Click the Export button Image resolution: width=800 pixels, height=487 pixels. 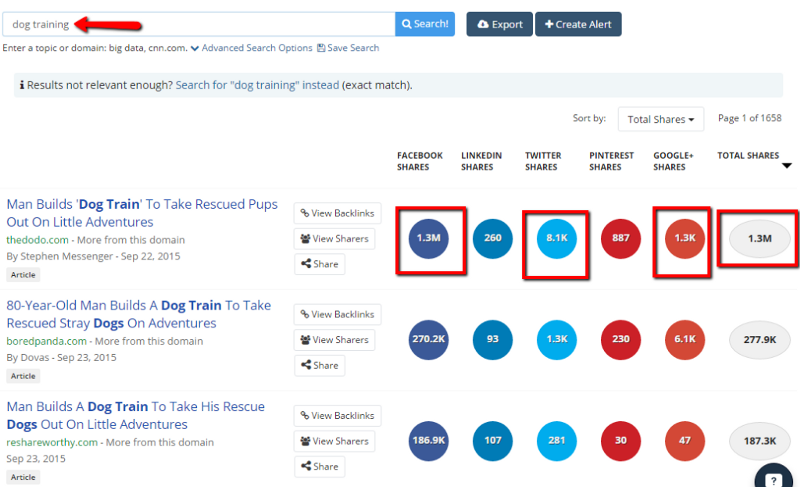[x=499, y=24]
